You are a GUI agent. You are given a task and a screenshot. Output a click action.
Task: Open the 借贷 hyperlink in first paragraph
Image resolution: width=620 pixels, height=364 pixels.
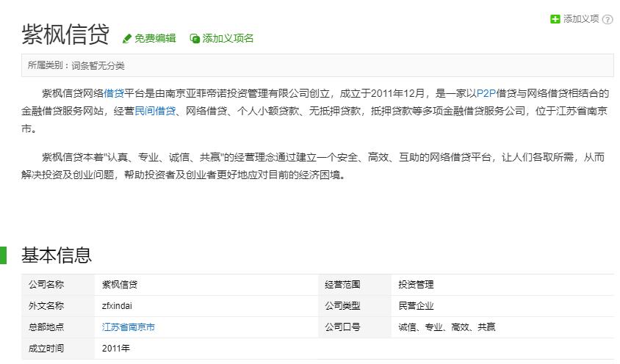coord(114,93)
